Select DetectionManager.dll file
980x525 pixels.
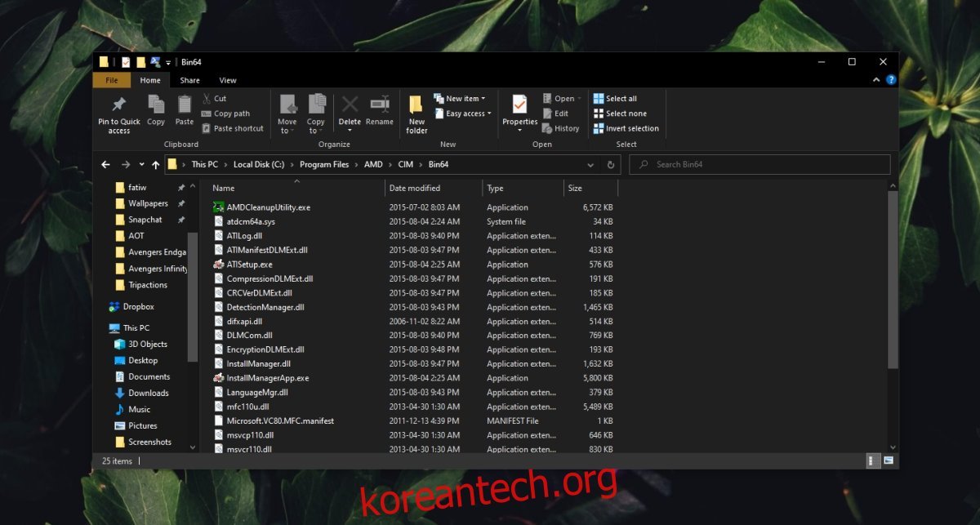(x=265, y=307)
